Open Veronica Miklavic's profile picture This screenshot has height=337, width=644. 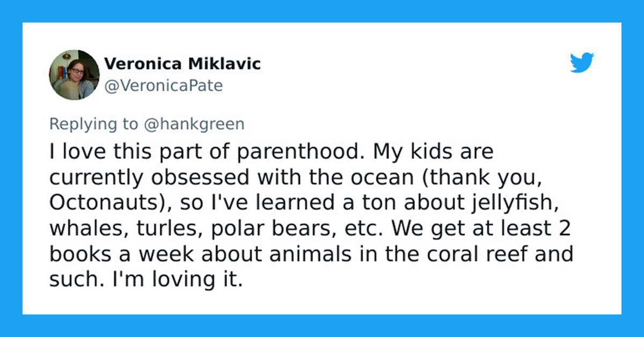[75, 74]
